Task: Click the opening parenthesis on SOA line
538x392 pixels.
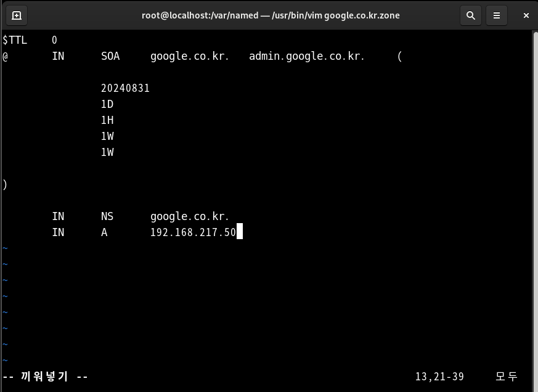Action: pyautogui.click(x=399, y=56)
